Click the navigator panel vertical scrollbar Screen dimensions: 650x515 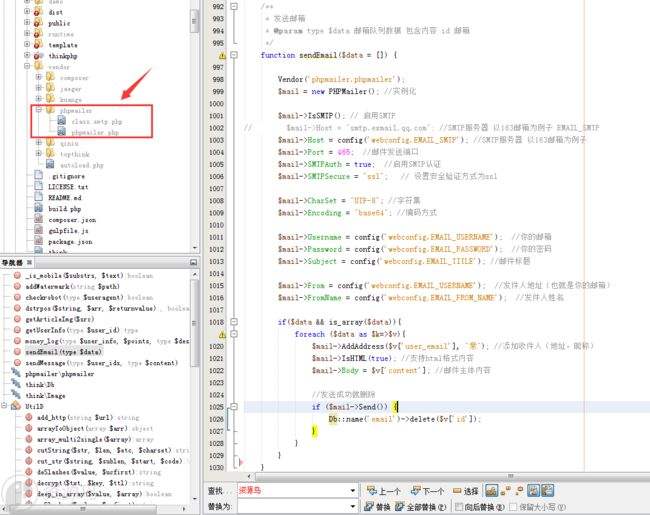click(194, 323)
